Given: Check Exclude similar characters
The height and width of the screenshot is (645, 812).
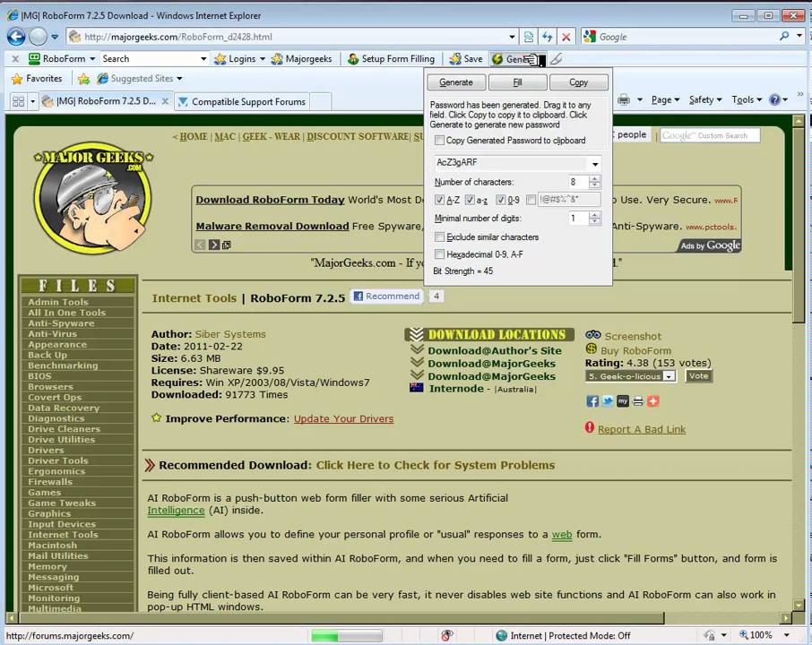Looking at the screenshot, I should click(439, 237).
